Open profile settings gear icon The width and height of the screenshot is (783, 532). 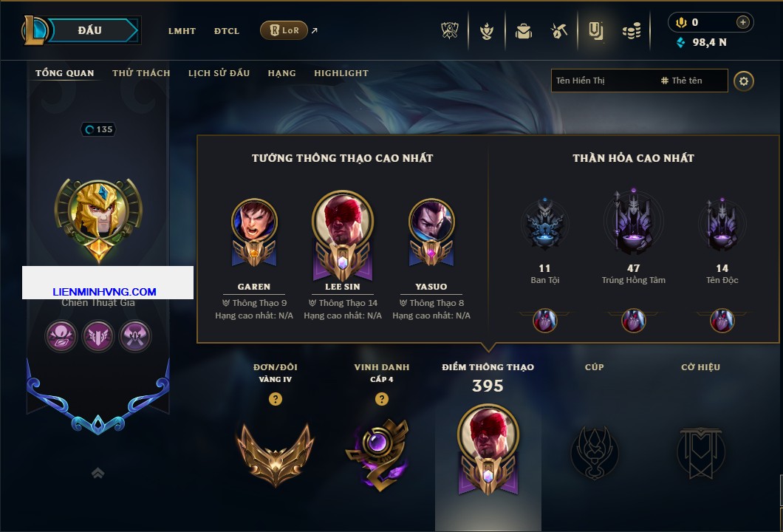point(744,81)
